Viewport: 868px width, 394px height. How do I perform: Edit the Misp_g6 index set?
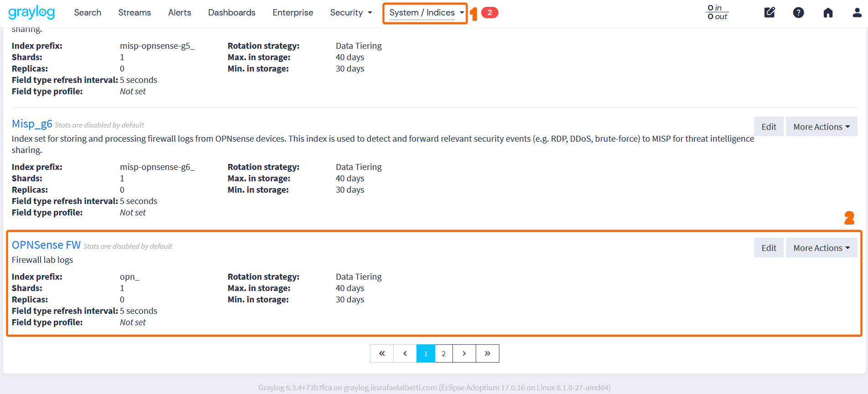click(x=769, y=127)
